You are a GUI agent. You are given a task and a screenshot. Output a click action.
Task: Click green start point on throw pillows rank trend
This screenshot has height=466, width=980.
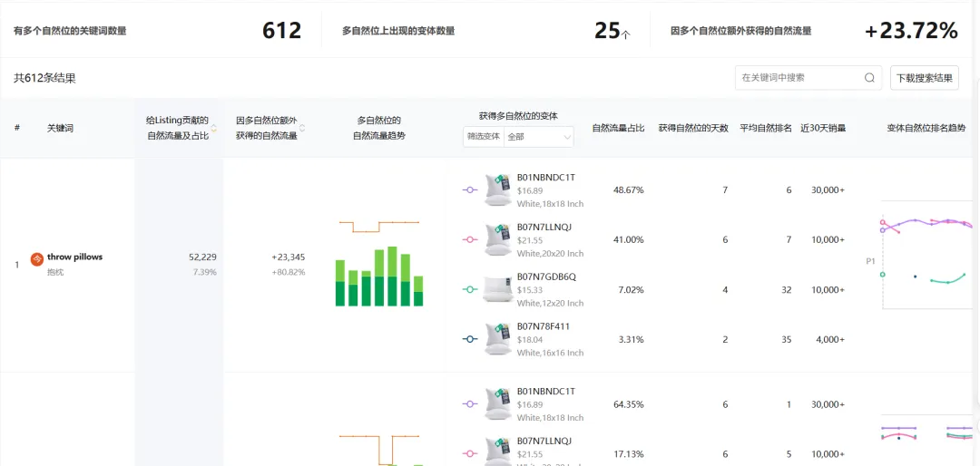[883, 274]
